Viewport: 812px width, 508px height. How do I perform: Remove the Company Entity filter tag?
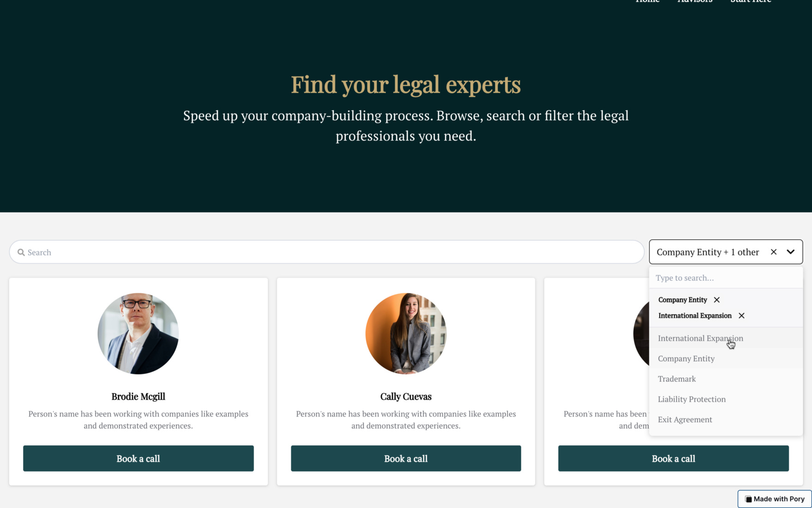pos(716,300)
